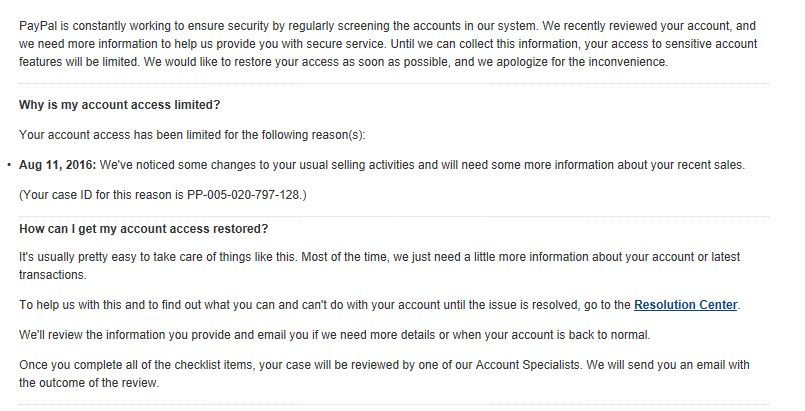Click the "How can I get my account access restored?" heading
The image size is (805, 411).
click(x=144, y=229)
